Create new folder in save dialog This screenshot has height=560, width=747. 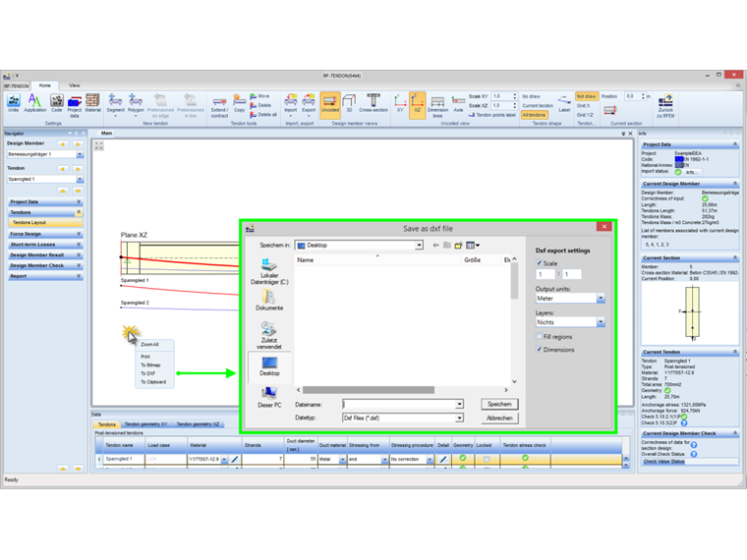[x=458, y=246]
